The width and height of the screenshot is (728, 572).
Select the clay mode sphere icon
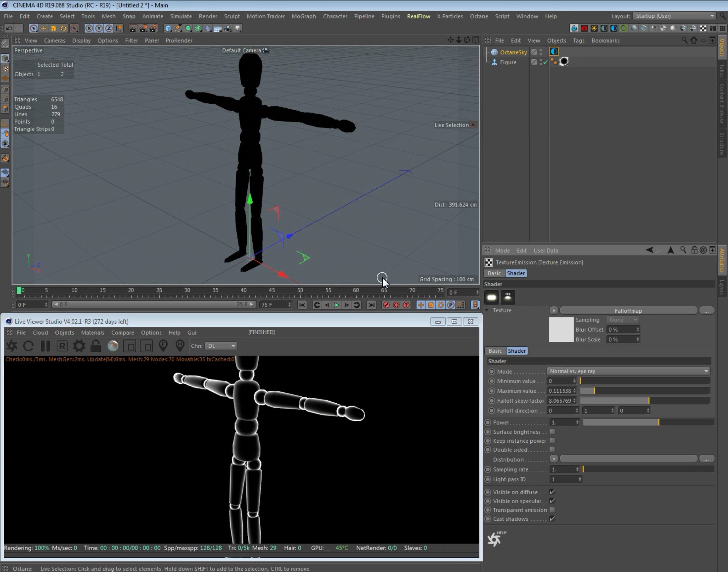(x=113, y=346)
